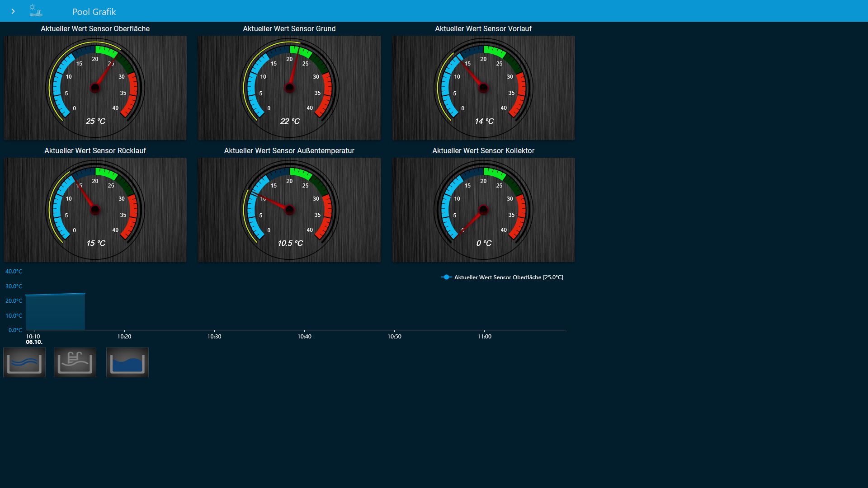This screenshot has width=868, height=488.
Task: Click the 40.0°C y-axis label
Action: point(14,272)
